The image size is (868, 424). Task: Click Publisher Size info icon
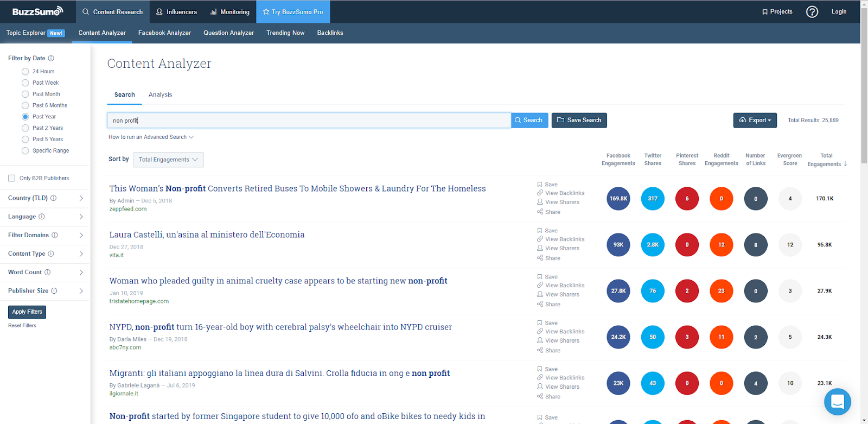(x=54, y=290)
